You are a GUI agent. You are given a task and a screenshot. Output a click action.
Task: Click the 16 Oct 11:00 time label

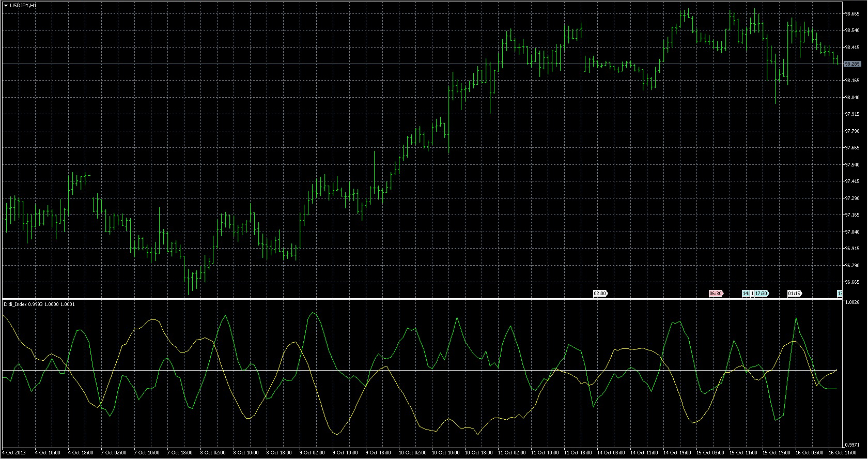click(x=843, y=453)
